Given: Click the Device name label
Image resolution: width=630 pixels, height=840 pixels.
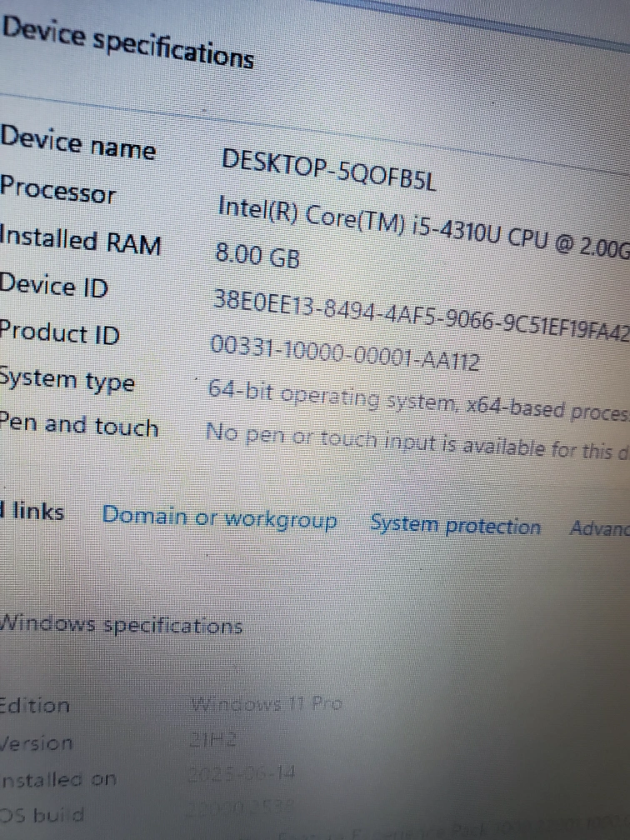Looking at the screenshot, I should click(x=78, y=142).
